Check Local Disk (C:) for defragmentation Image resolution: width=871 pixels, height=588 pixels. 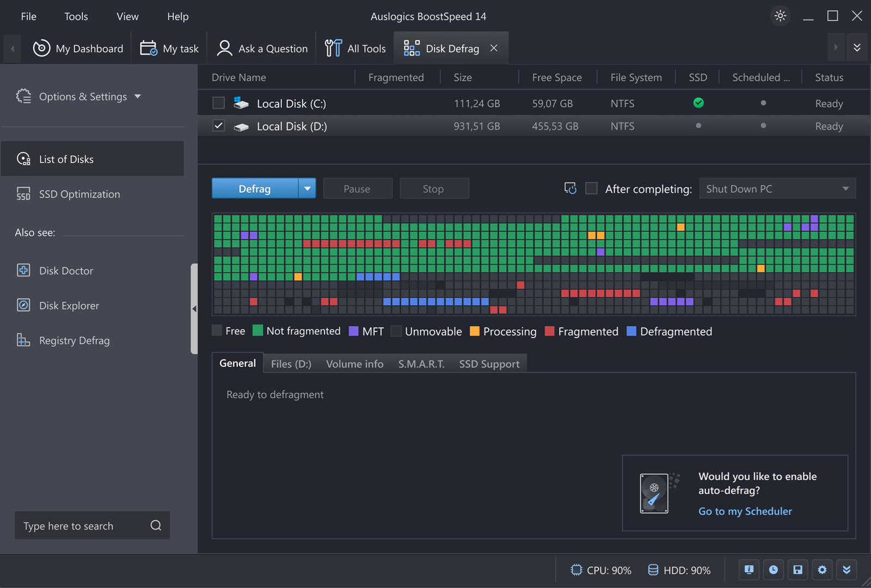(x=218, y=103)
